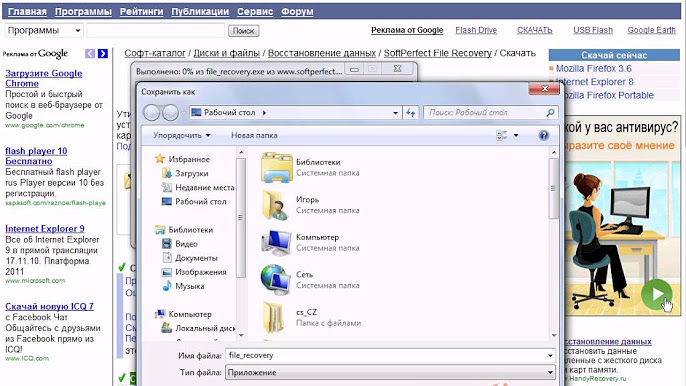
Task: Expand the Рабочий стол breadcrumb arrow
Action: (264, 112)
